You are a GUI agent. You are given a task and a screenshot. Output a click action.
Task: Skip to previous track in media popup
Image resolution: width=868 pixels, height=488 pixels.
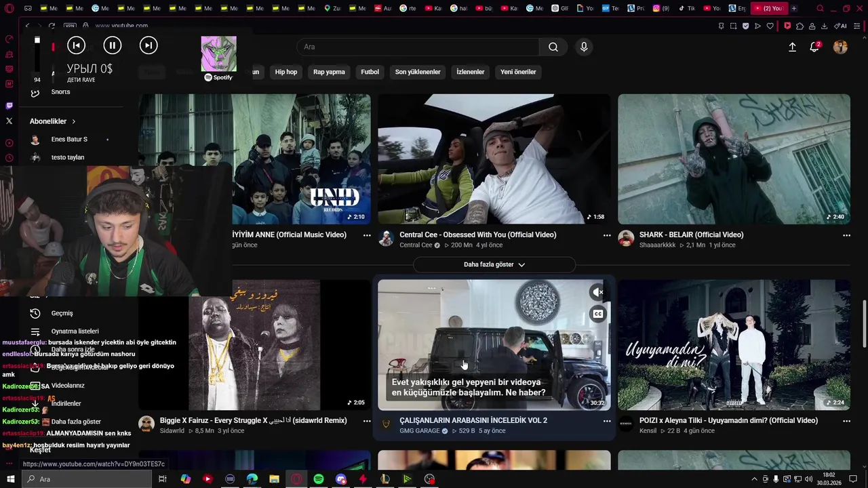pyautogui.click(x=77, y=45)
